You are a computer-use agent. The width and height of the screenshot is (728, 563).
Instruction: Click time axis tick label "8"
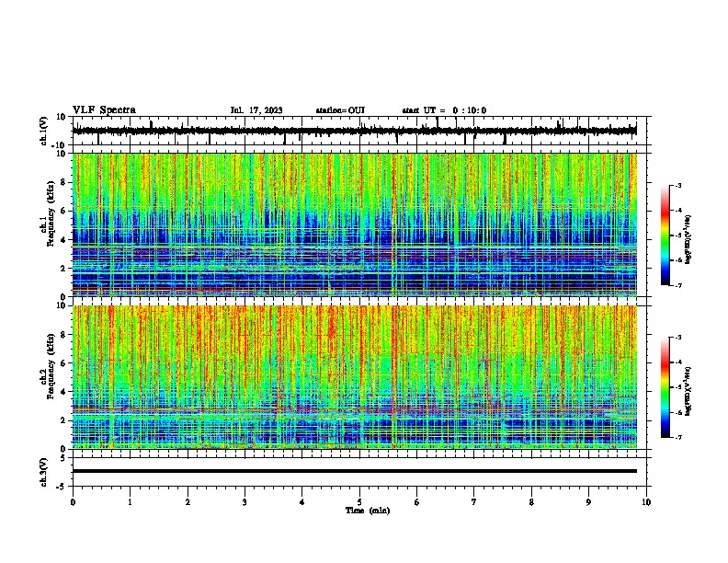click(x=531, y=502)
